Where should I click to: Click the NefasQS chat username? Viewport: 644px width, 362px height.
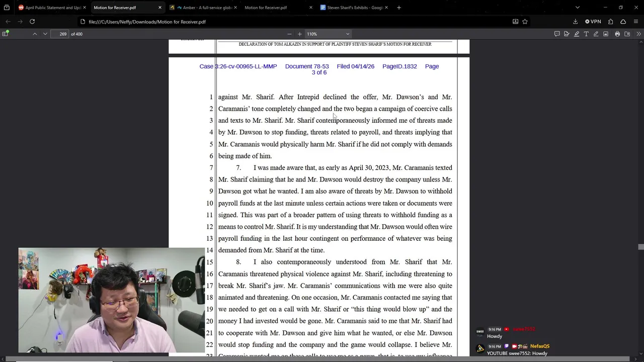point(540,346)
